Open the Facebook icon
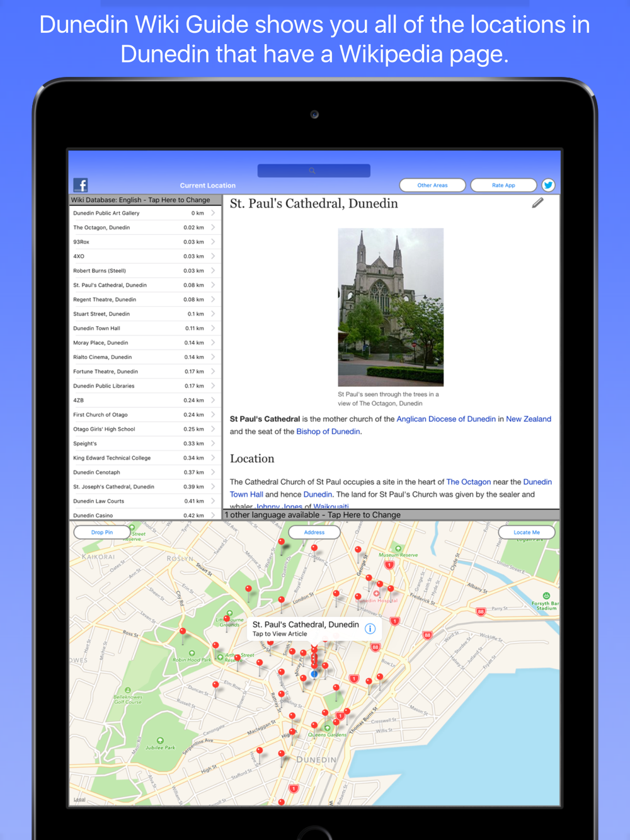 click(81, 184)
